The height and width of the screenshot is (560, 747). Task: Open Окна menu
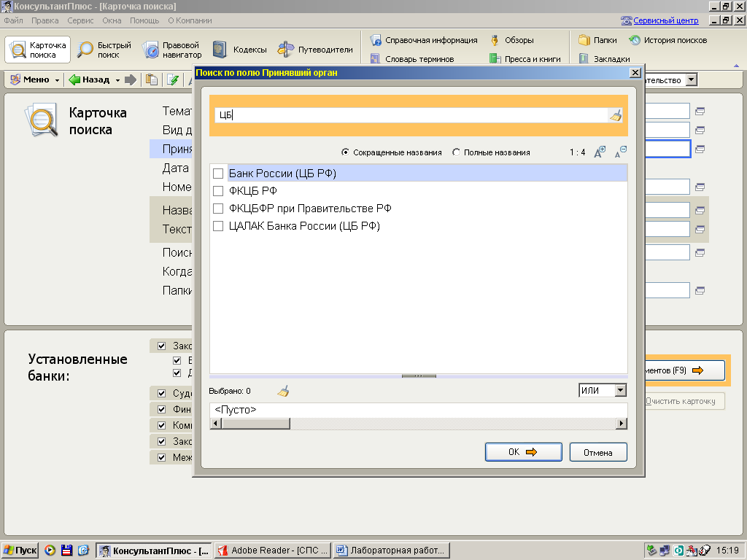point(112,20)
